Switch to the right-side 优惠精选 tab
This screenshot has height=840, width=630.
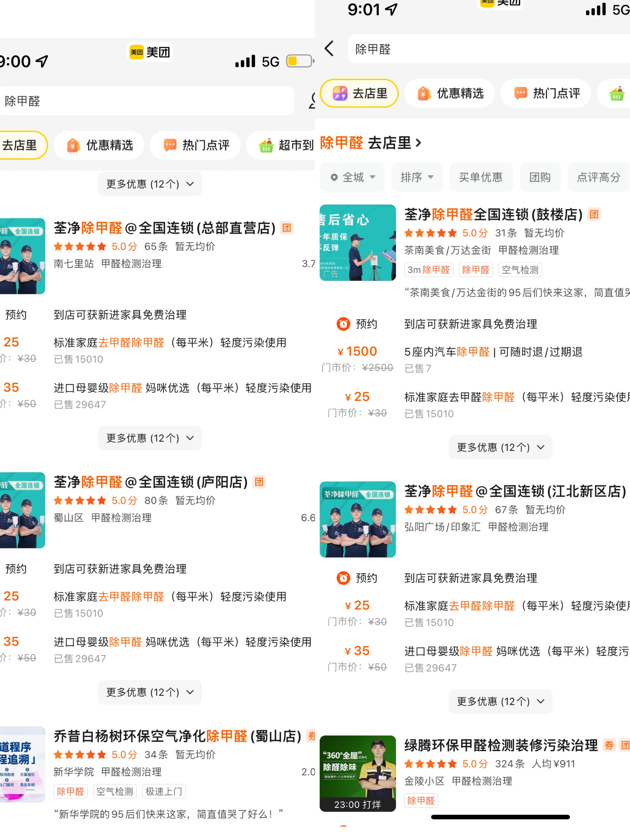point(449,93)
